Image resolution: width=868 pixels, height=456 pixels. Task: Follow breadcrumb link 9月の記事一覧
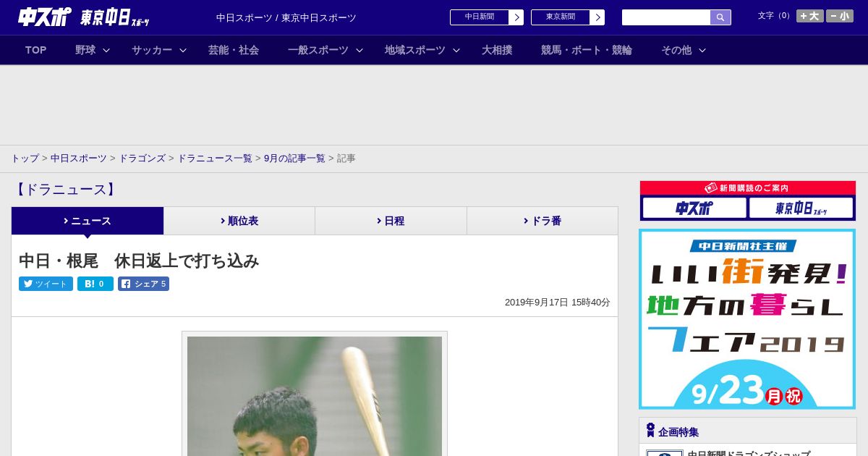294,159
